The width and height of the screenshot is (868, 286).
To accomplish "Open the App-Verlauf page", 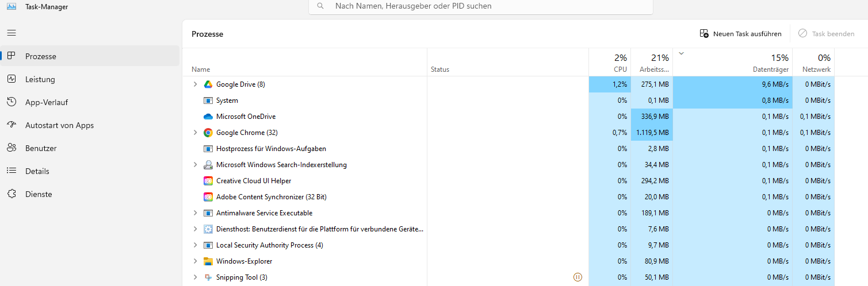I will [90, 102].
